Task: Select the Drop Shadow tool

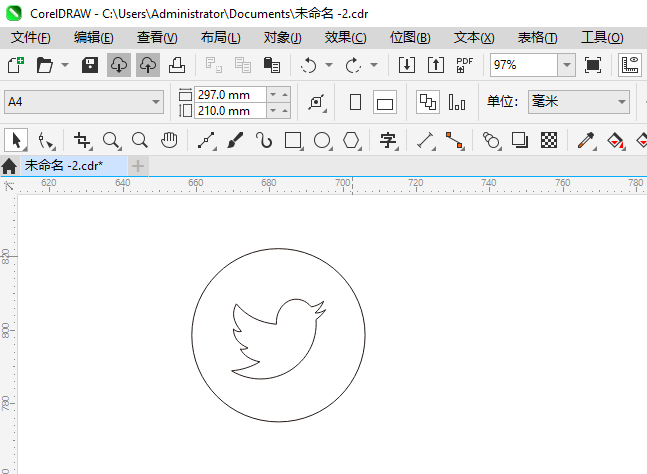Action: (520, 140)
